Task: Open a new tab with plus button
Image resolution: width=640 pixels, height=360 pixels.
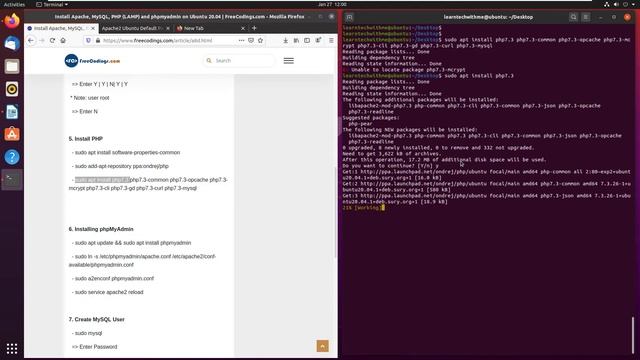Action: tap(254, 28)
